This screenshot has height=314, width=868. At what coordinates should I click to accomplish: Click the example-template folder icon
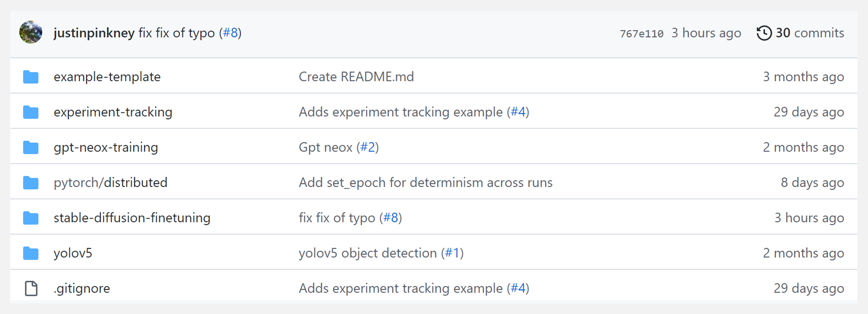pos(31,77)
